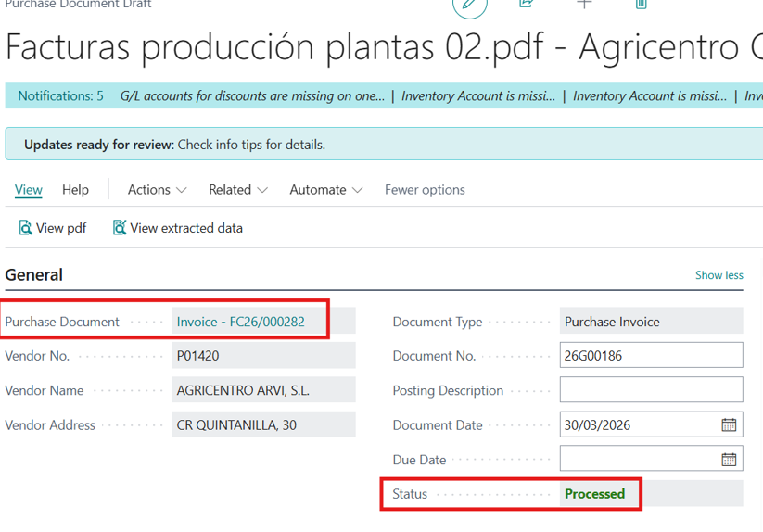Open G/L accounts for discounts notification
763x532 pixels.
click(x=252, y=95)
